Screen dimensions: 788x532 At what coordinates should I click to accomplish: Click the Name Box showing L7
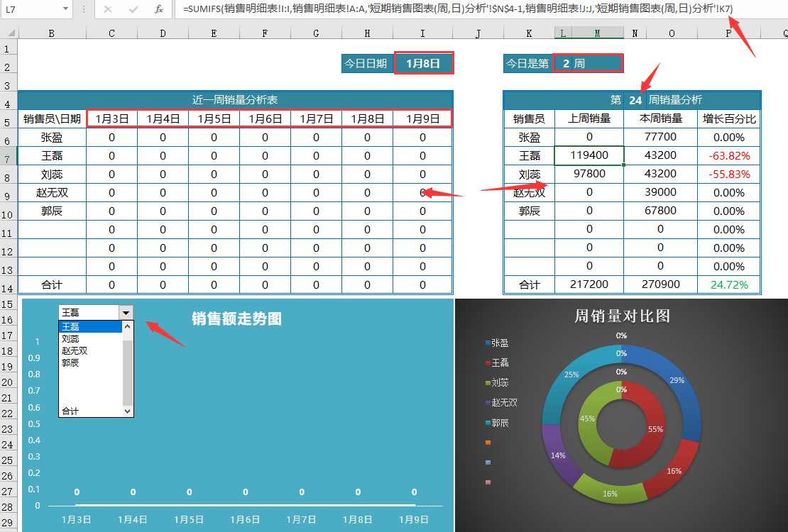31,9
